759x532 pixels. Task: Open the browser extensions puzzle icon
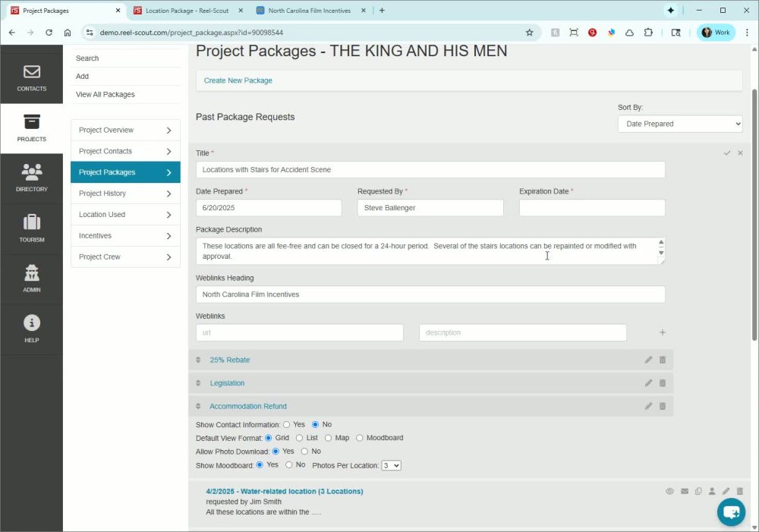[648, 33]
